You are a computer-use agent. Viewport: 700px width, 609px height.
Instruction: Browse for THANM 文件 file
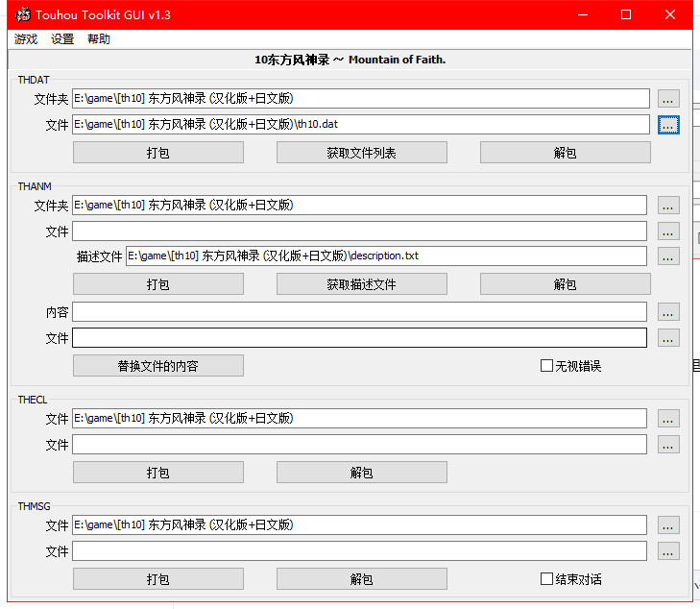click(x=668, y=231)
